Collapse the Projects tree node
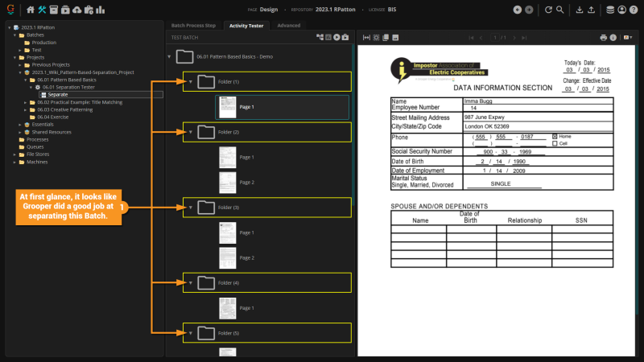The width and height of the screenshot is (644, 362). pyautogui.click(x=14, y=57)
